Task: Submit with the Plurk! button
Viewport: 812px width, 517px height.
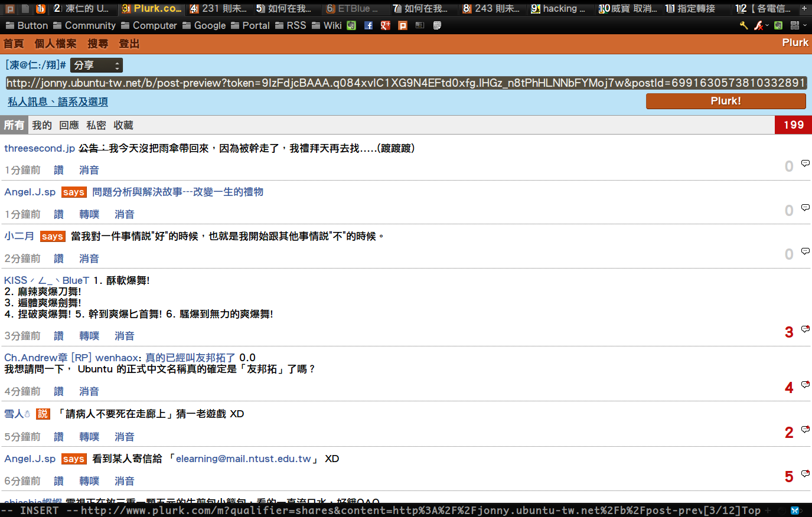Action: pyautogui.click(x=726, y=101)
